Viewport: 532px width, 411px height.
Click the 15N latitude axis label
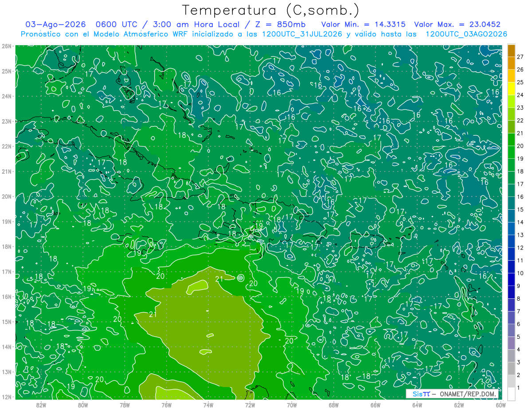pos(7,321)
